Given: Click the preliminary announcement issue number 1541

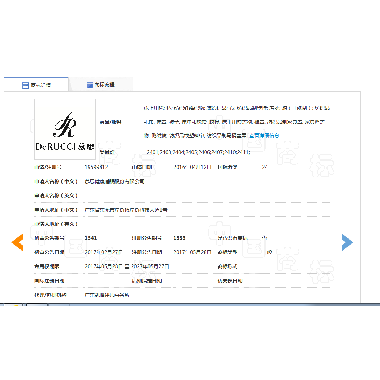Looking at the screenshot, I should pyautogui.click(x=91, y=238).
